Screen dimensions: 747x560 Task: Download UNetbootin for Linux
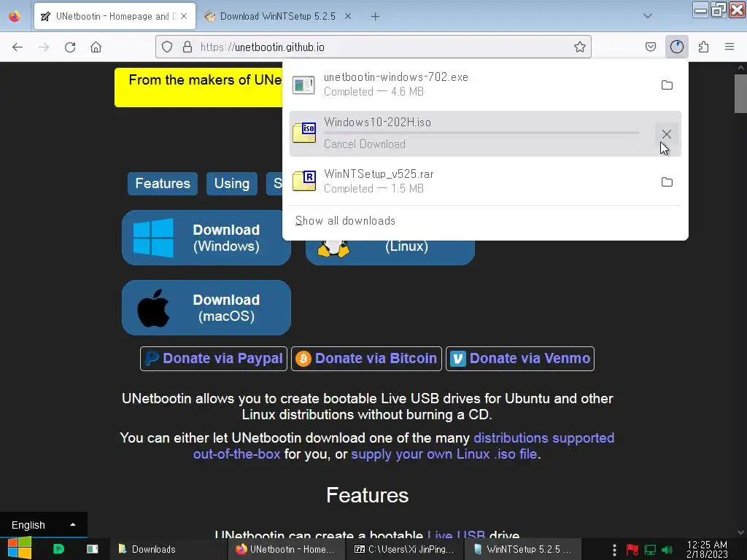390,252
